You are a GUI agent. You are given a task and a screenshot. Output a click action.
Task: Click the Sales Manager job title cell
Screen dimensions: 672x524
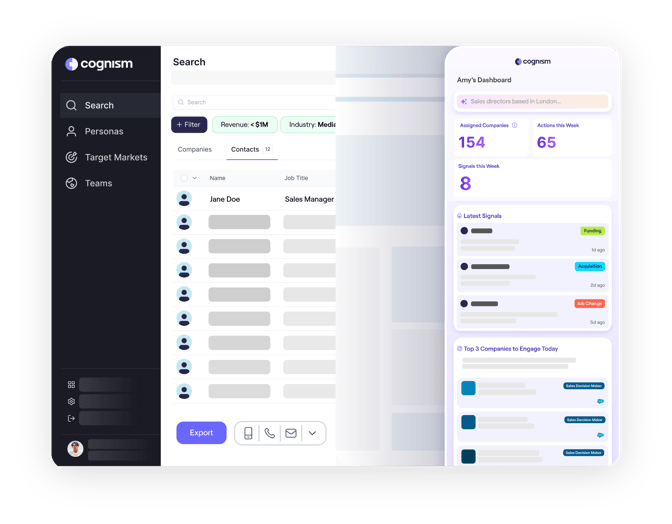[x=309, y=199]
